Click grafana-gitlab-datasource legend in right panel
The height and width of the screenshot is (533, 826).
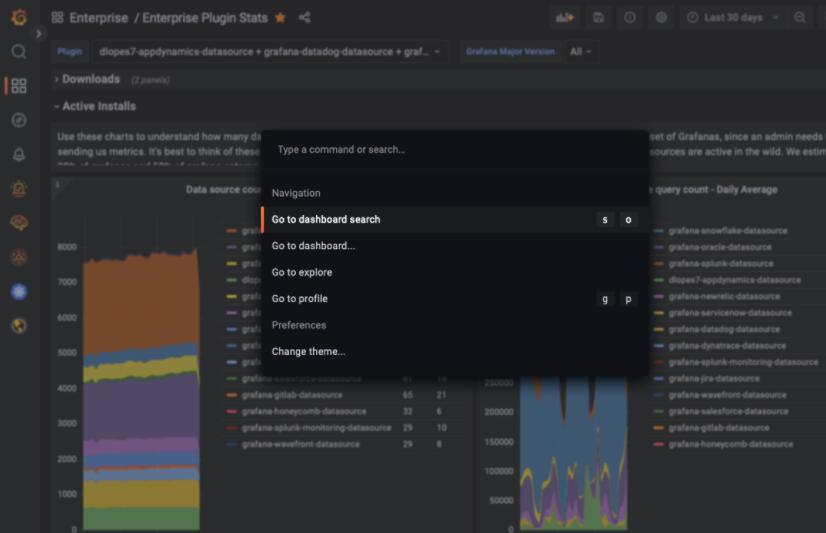pyautogui.click(x=719, y=428)
